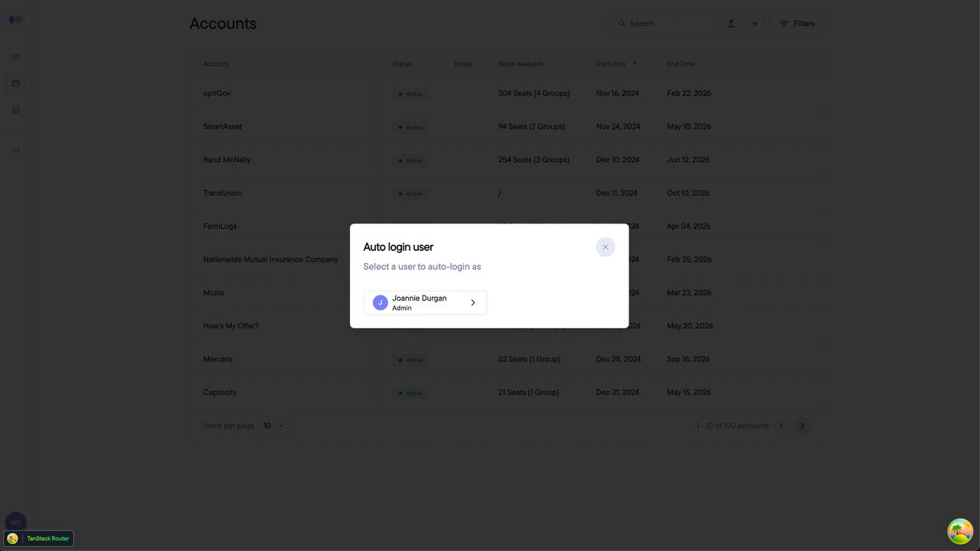Select the users icon in the sidebar

[15, 57]
